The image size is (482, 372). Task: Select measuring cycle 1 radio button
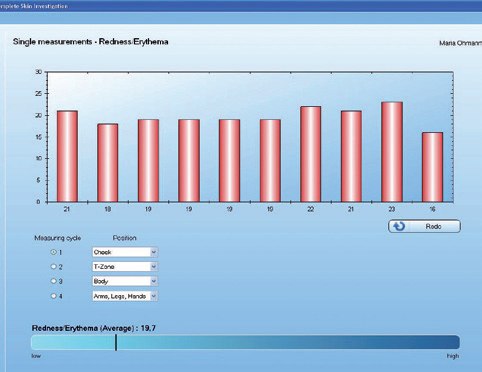[53, 252]
